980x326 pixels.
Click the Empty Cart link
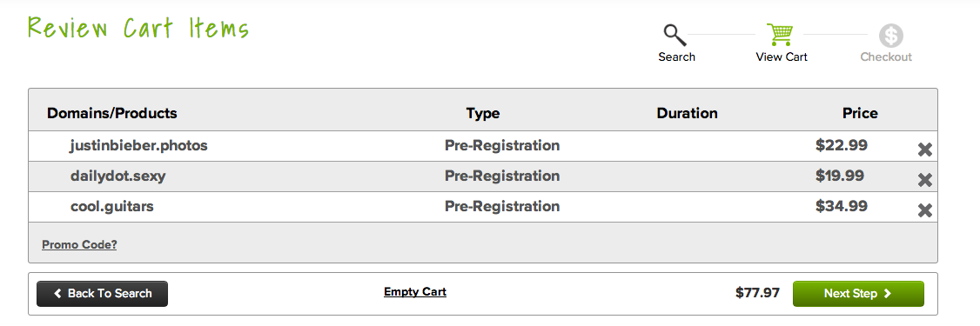415,291
